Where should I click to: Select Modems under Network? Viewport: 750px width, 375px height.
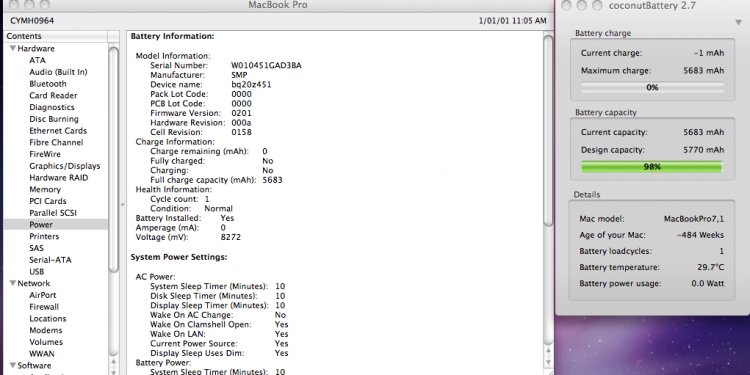tap(45, 330)
